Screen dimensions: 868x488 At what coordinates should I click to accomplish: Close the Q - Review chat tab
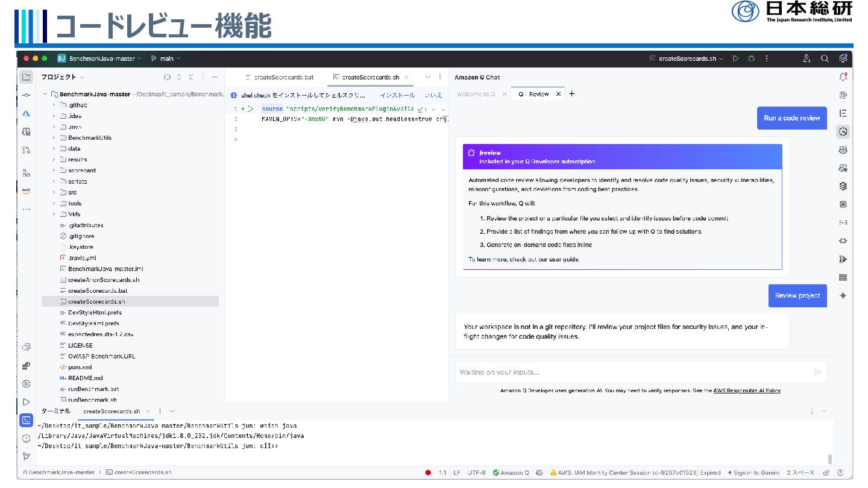pyautogui.click(x=559, y=94)
